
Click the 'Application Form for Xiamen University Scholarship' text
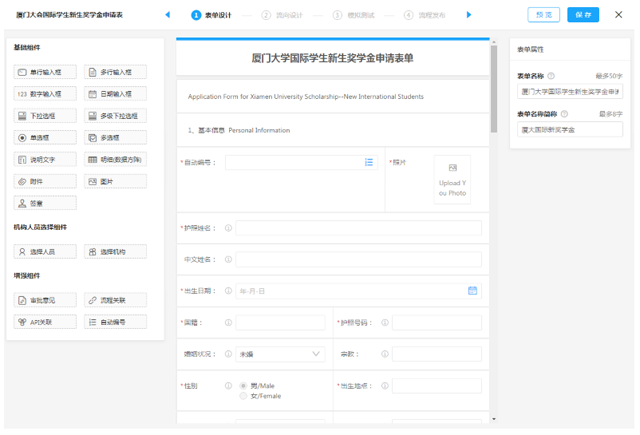pyautogui.click(x=306, y=96)
